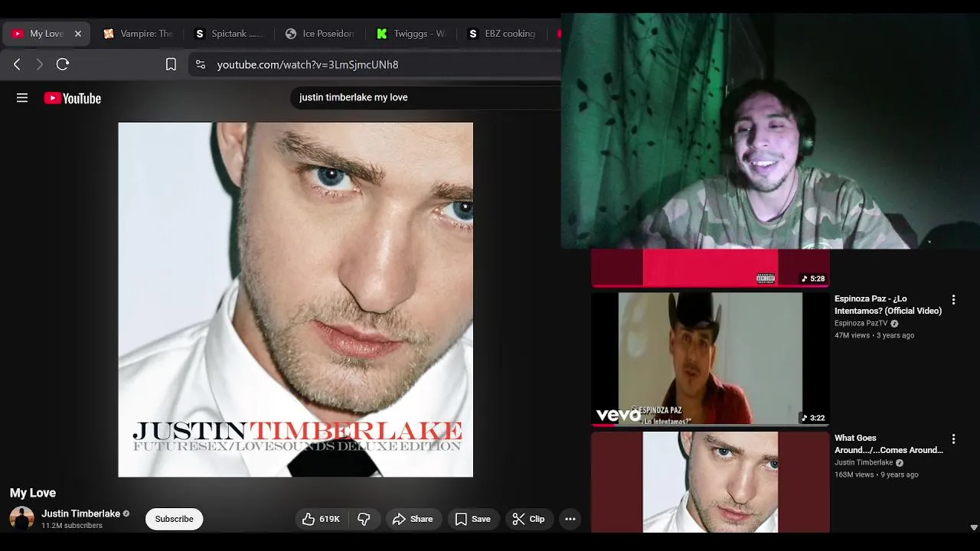980x551 pixels.
Task: Create a Clip from this video
Action: (528, 519)
